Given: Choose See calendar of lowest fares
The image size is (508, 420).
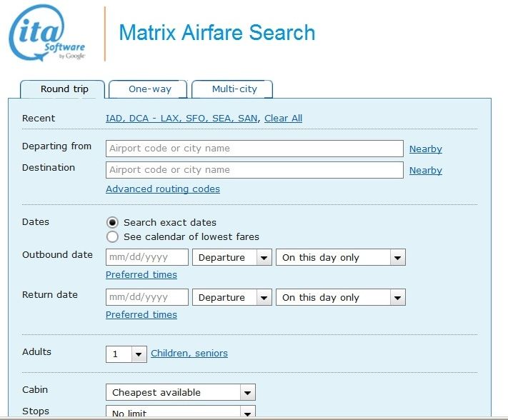Looking at the screenshot, I should tap(112, 236).
